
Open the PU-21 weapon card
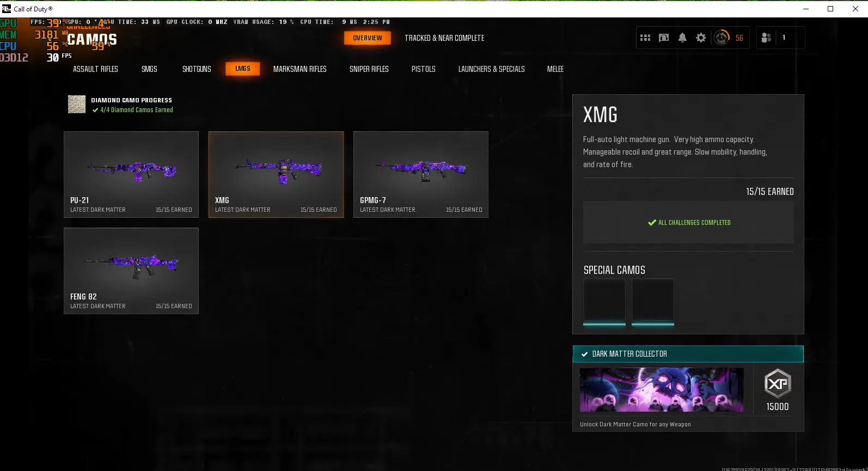(x=131, y=174)
